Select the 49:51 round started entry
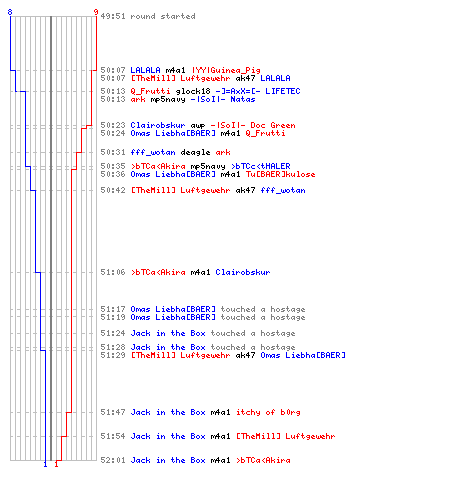 coord(148,16)
